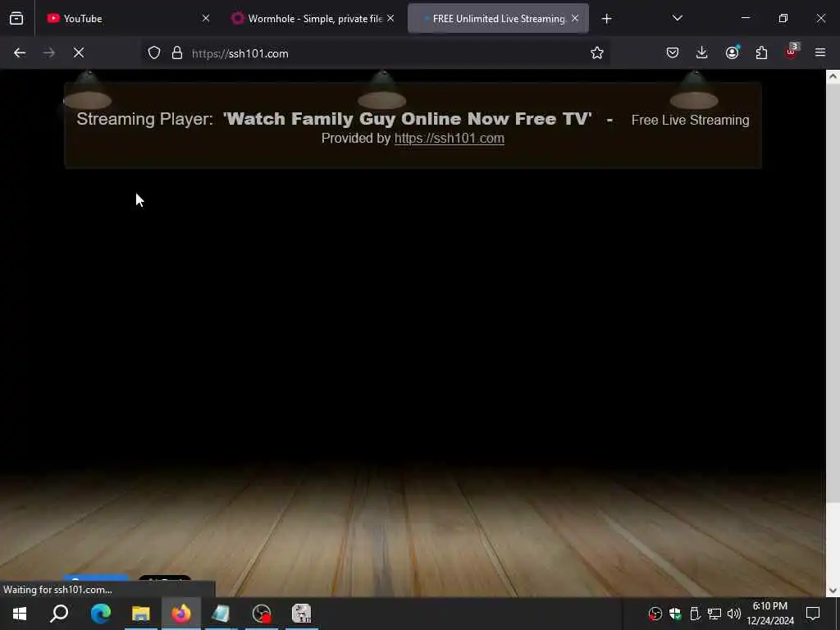
Task: Close the Wormhole tab
Action: pos(390,19)
